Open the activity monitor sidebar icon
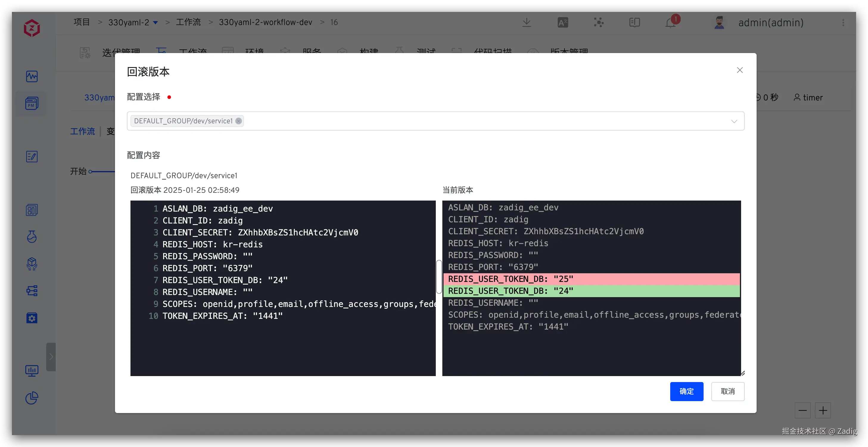The height and width of the screenshot is (447, 868). (x=32, y=76)
